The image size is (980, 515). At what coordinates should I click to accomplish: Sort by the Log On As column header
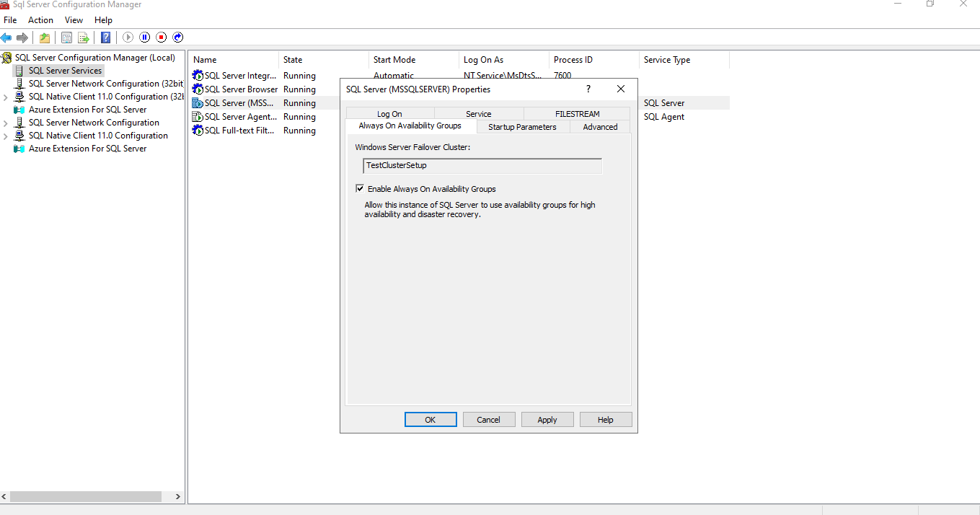click(504, 60)
